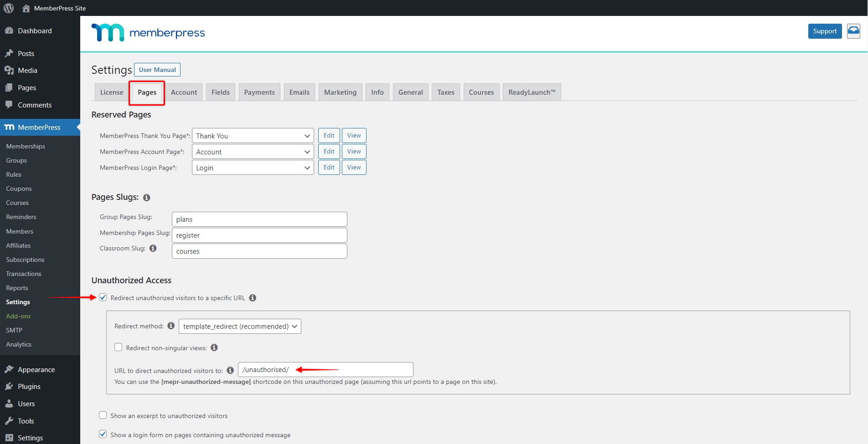
Task: Click Edit for Thank You page
Action: [x=329, y=135]
